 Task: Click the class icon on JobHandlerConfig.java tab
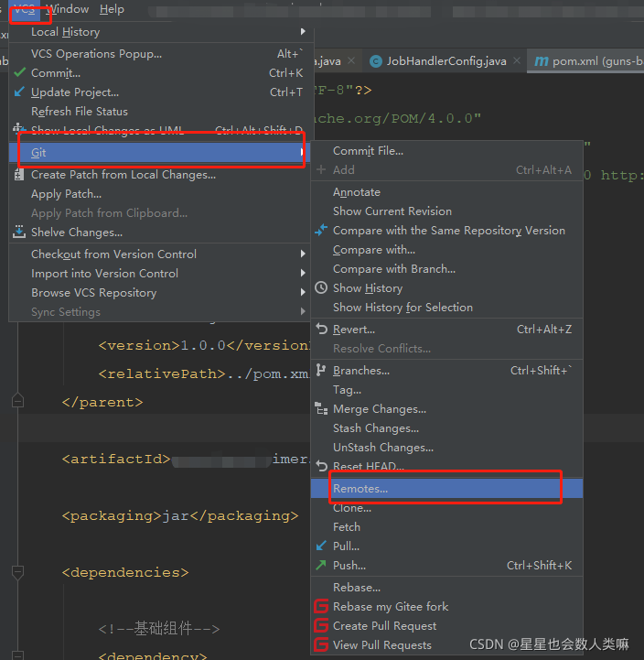(376, 61)
